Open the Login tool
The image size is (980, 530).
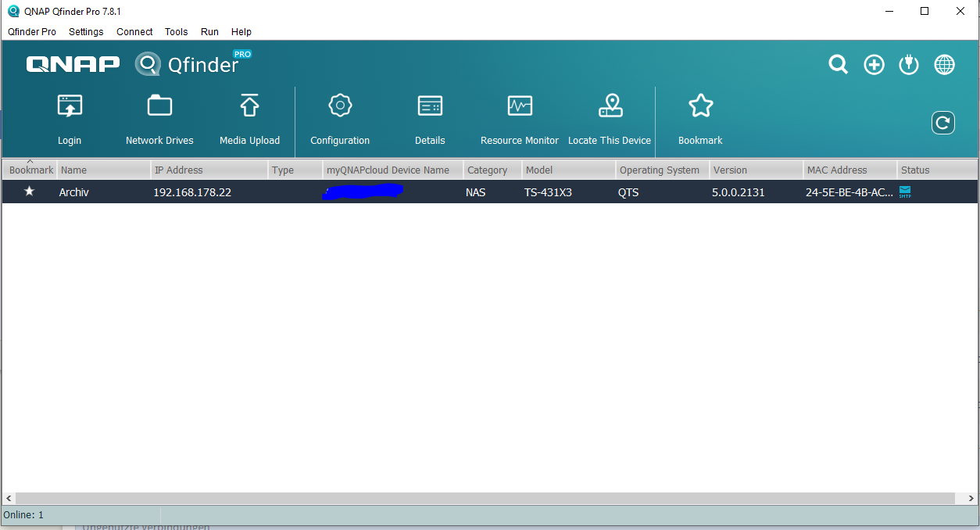(70, 119)
